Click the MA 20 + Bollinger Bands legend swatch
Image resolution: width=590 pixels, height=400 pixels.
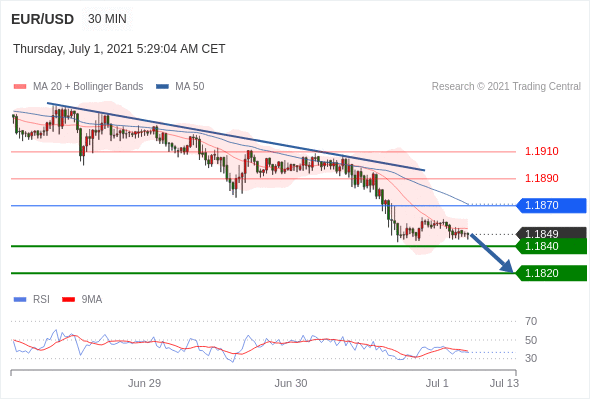point(20,87)
